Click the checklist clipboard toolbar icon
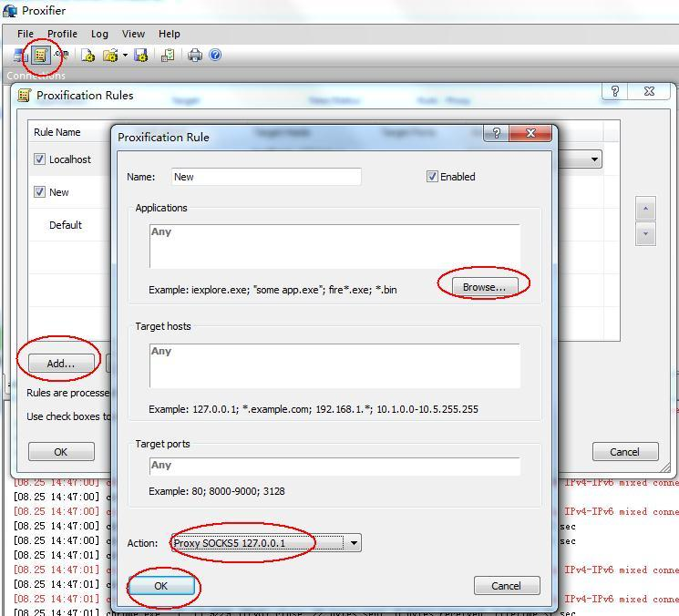Screen dimensions: 679x616 tap(168, 56)
